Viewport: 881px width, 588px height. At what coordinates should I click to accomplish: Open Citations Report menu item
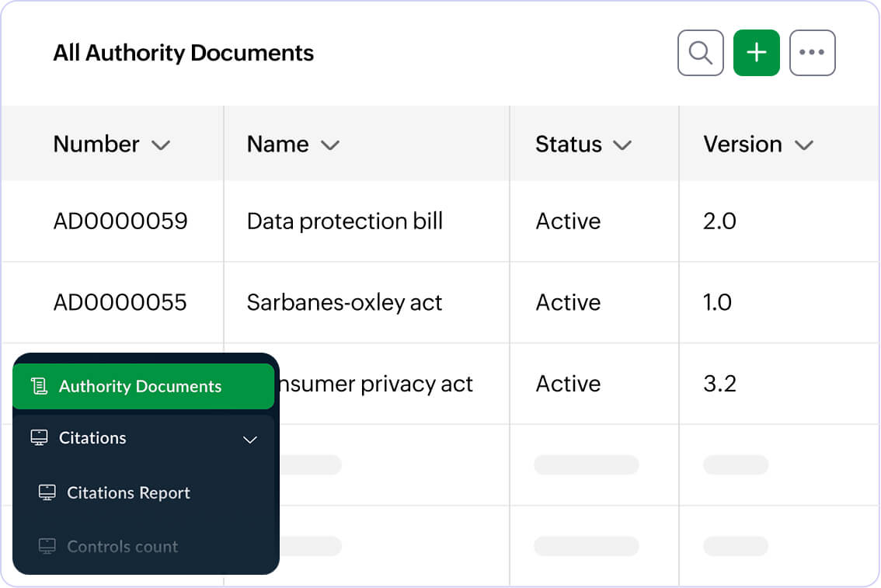129,492
